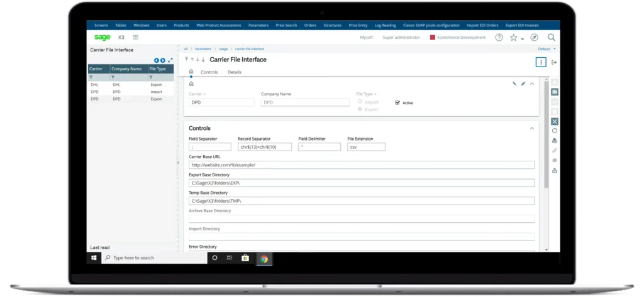Viewport: 644px width, 297px height.
Task: Click the Super administrator role link
Action: pos(401,37)
